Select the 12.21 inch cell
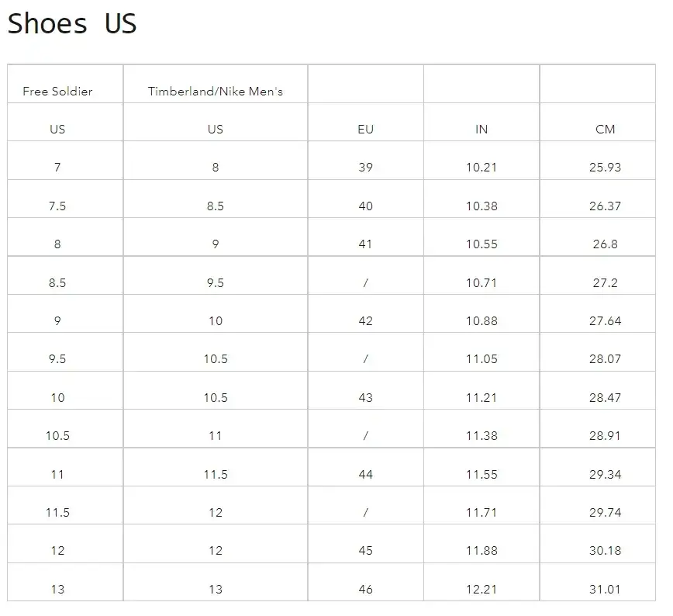 pyautogui.click(x=481, y=590)
